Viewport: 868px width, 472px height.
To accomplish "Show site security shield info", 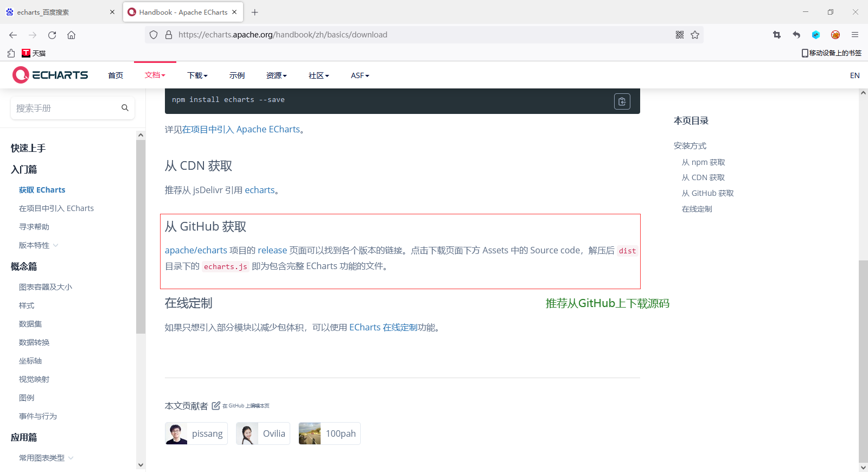I will point(154,35).
